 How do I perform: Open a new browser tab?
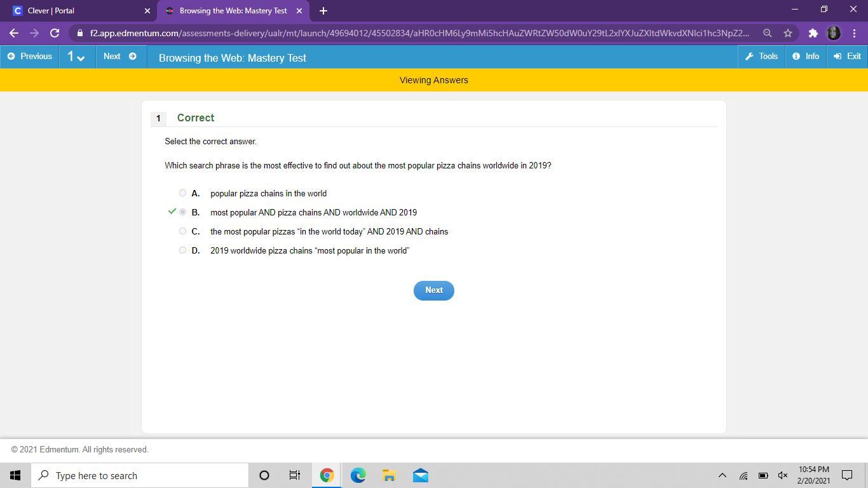(x=323, y=11)
